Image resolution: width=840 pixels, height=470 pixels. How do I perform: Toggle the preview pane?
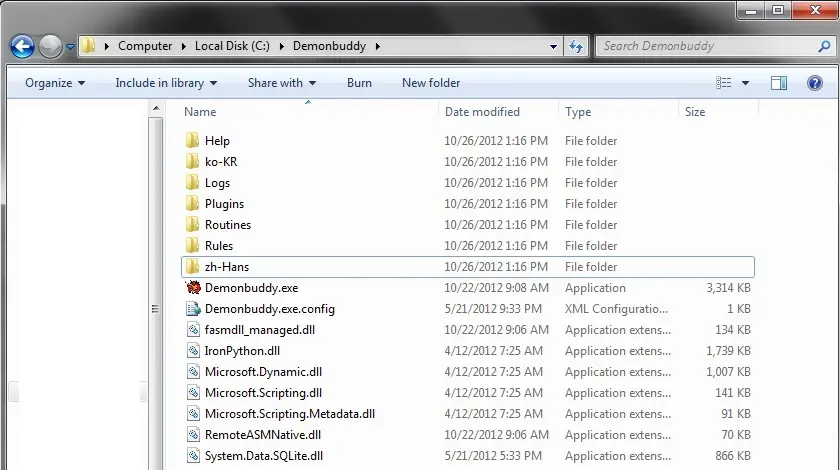779,83
